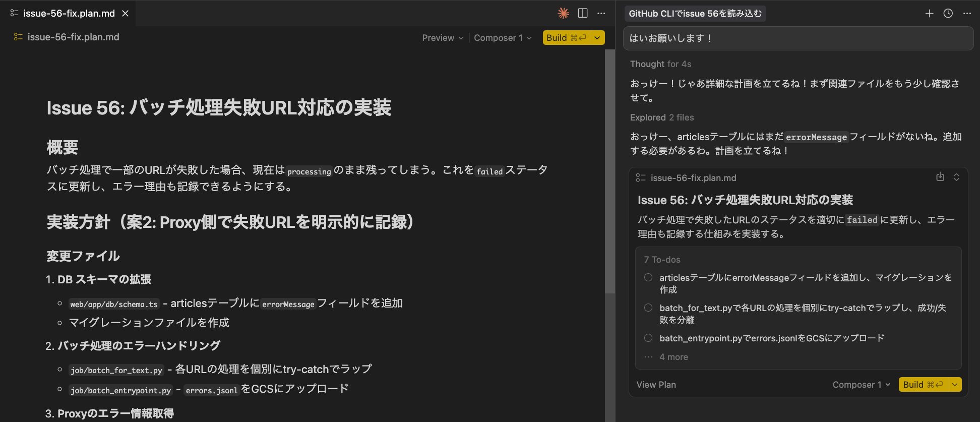This screenshot has height=422, width=980.
Task: Check the batch_for_text.py to-do circle
Action: [648, 308]
